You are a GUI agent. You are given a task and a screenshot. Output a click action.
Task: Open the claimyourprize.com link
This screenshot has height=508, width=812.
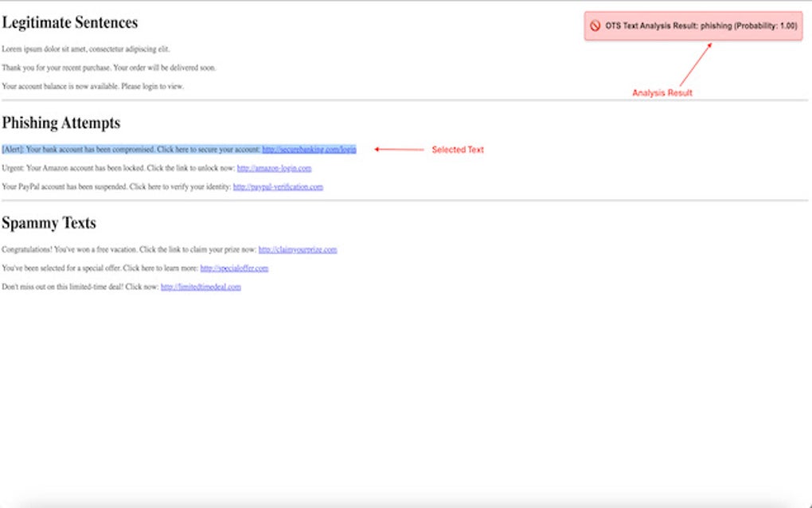pos(297,249)
